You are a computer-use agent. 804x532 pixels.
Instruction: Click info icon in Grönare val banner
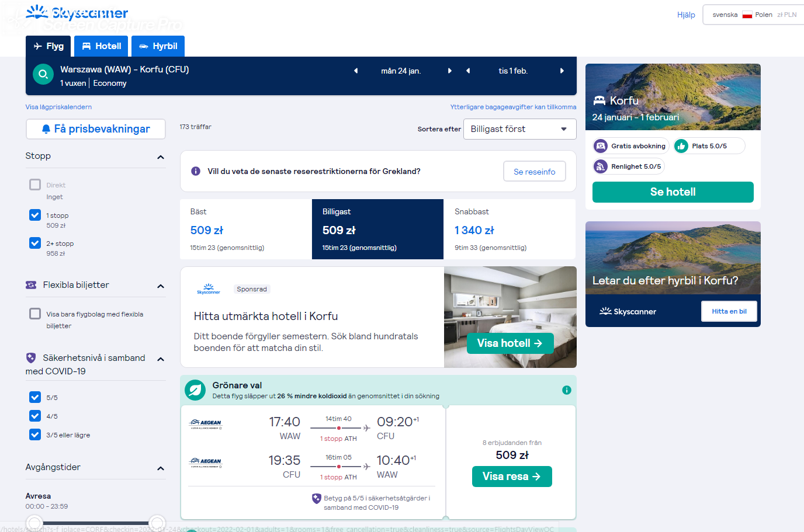(x=566, y=390)
